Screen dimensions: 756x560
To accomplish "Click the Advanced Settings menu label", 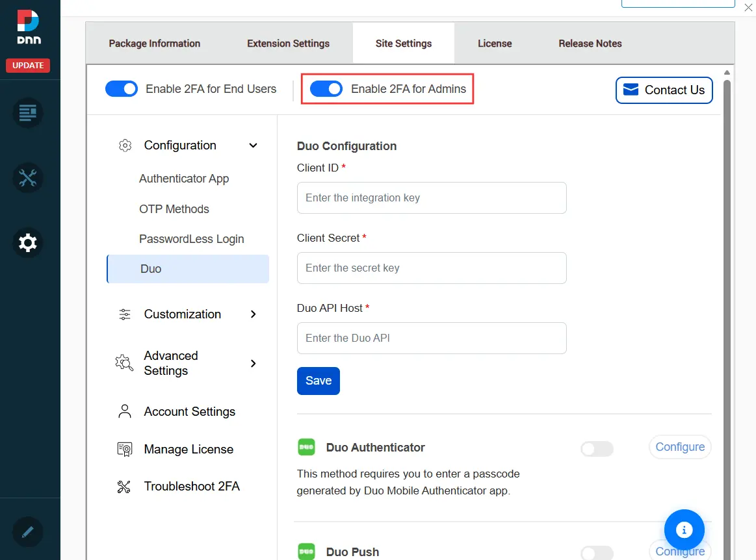I will [171, 363].
